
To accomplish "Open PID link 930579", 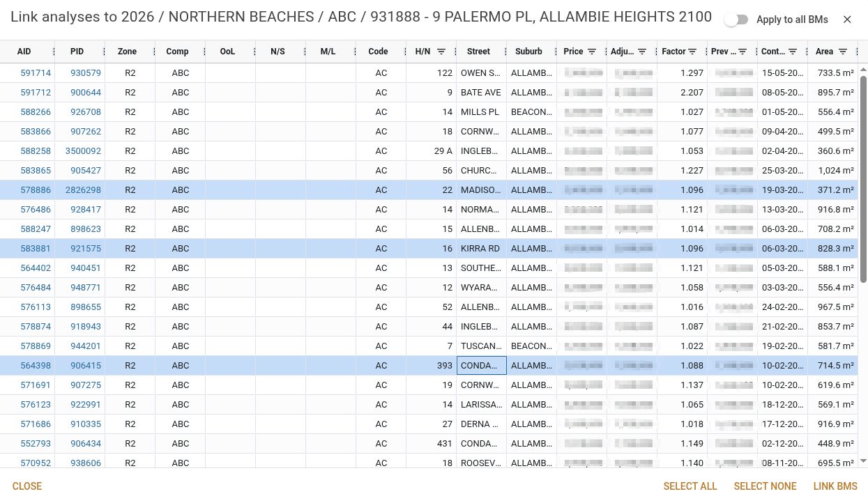I will [x=86, y=72].
